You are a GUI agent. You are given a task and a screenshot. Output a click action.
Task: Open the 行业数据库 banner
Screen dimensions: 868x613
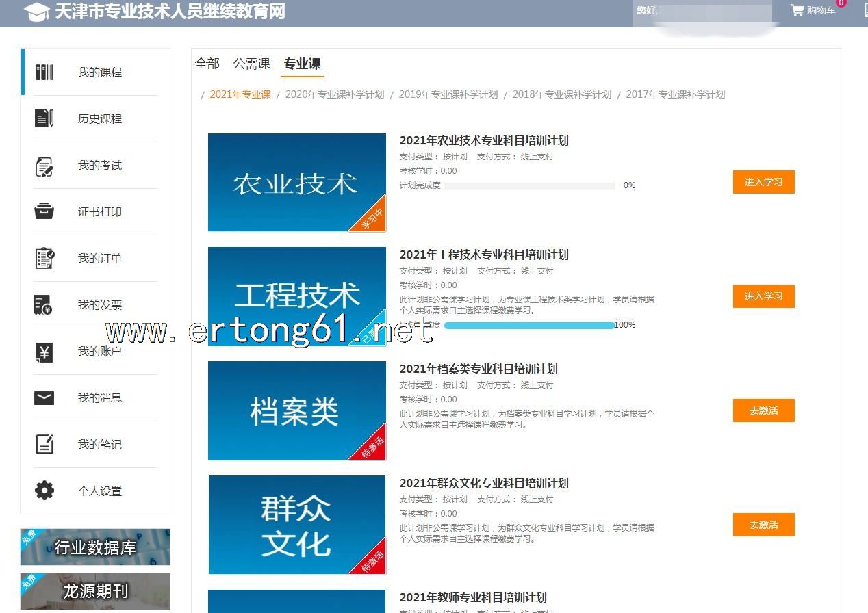pyautogui.click(x=95, y=547)
